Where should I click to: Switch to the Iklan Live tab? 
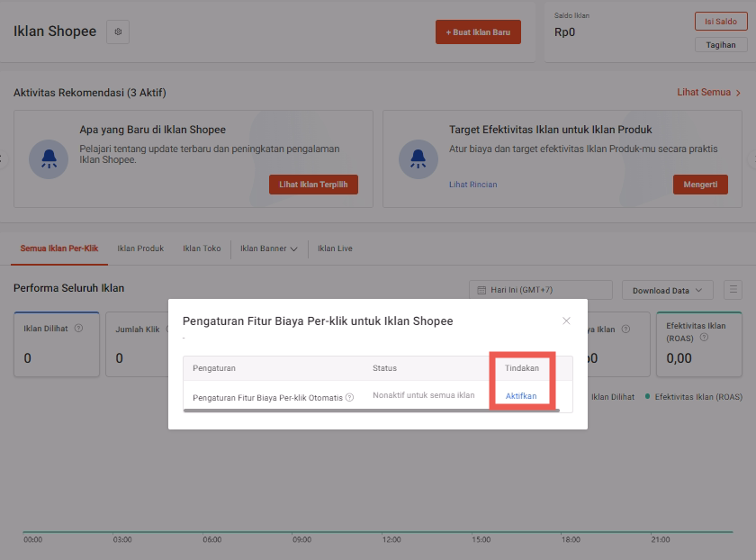[335, 248]
